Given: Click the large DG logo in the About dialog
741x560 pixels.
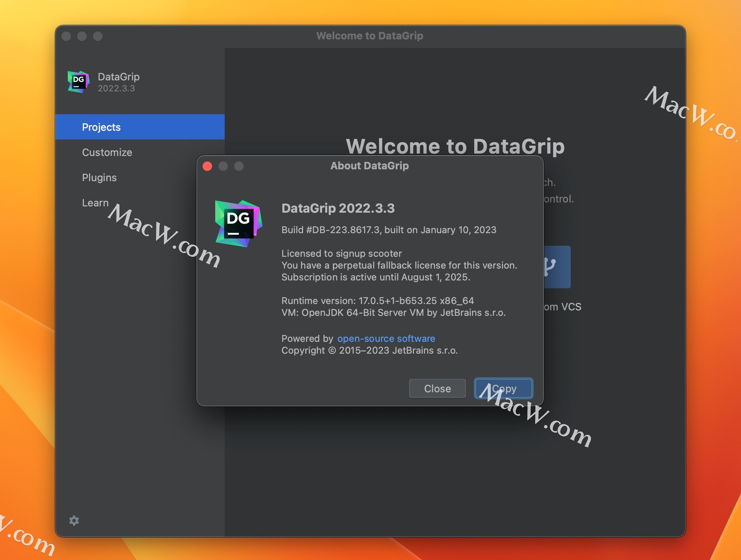Looking at the screenshot, I should (x=238, y=223).
